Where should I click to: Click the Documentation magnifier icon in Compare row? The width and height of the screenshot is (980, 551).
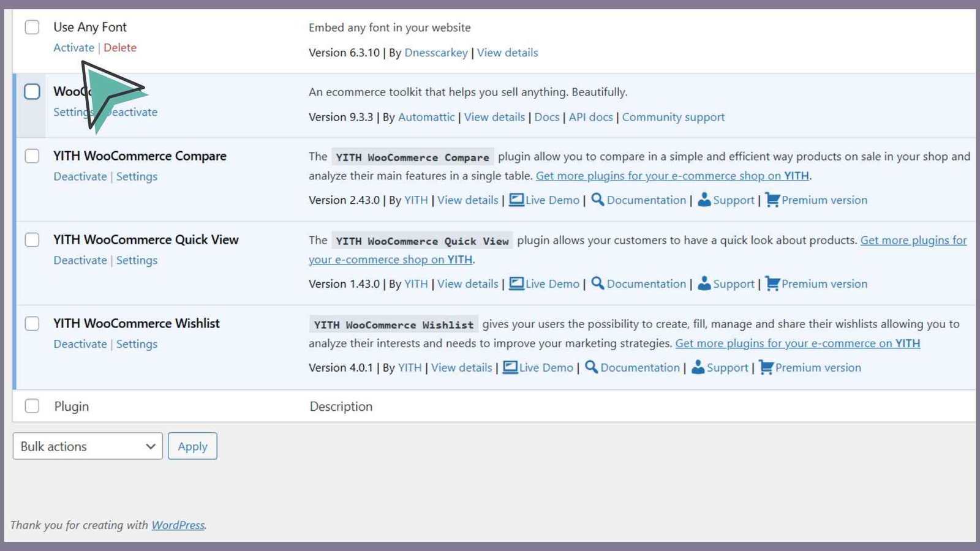(x=598, y=200)
